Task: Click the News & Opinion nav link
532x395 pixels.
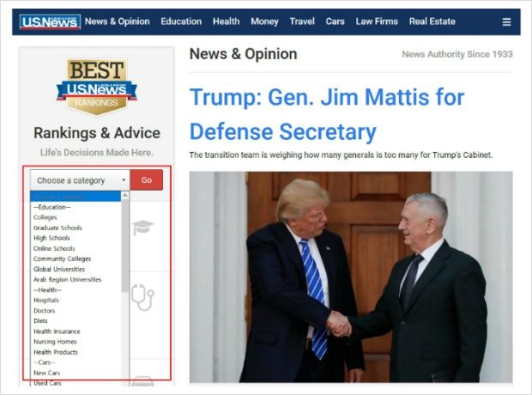Action: (117, 21)
